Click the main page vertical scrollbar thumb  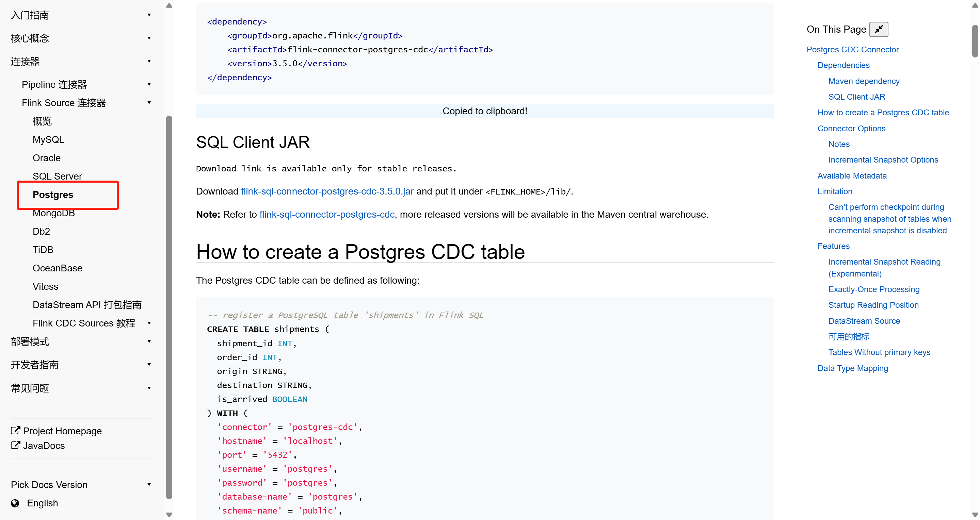pyautogui.click(x=975, y=41)
